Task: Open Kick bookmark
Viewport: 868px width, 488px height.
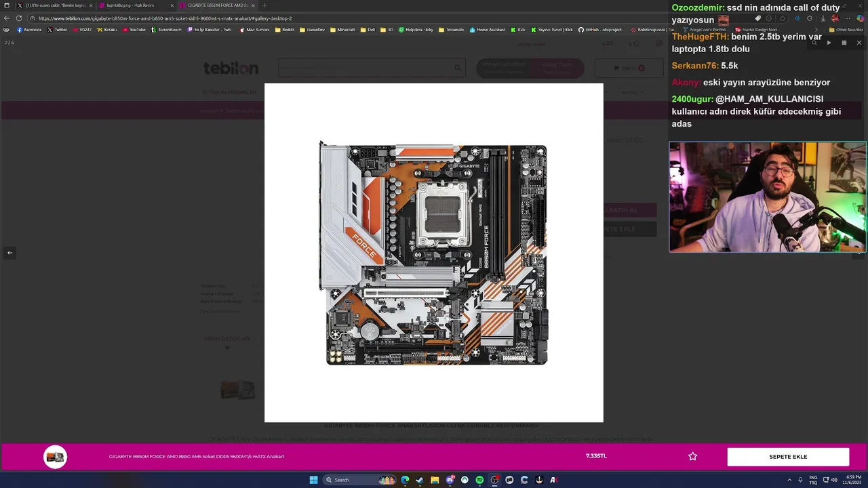Action: click(518, 30)
